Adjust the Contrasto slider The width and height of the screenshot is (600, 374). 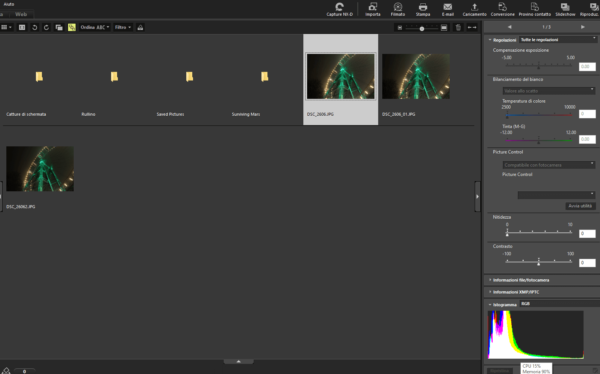(538, 262)
